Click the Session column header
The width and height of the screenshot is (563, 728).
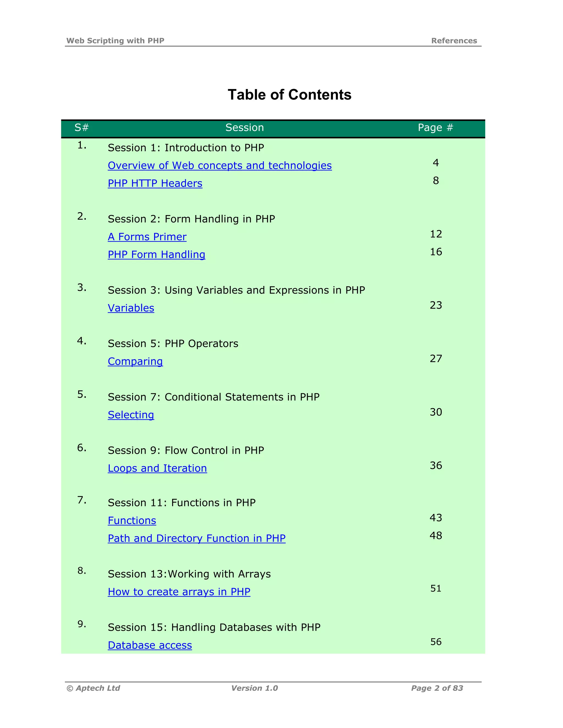pos(244,128)
